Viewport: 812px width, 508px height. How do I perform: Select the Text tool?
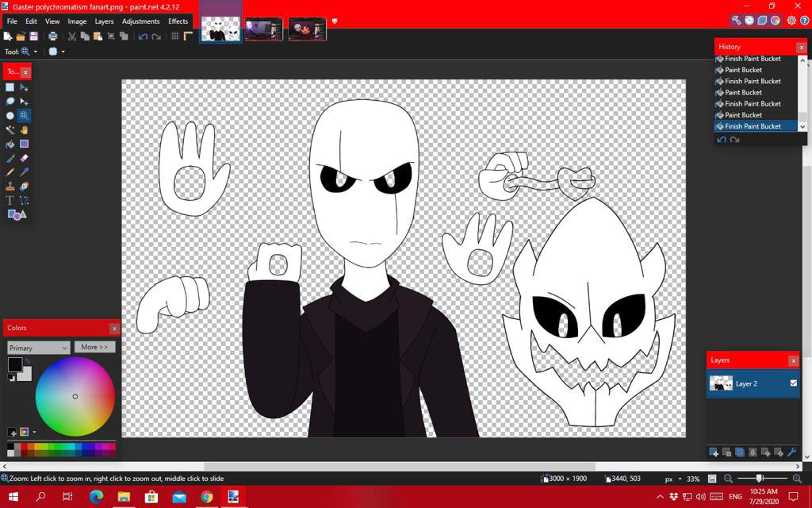click(10, 200)
